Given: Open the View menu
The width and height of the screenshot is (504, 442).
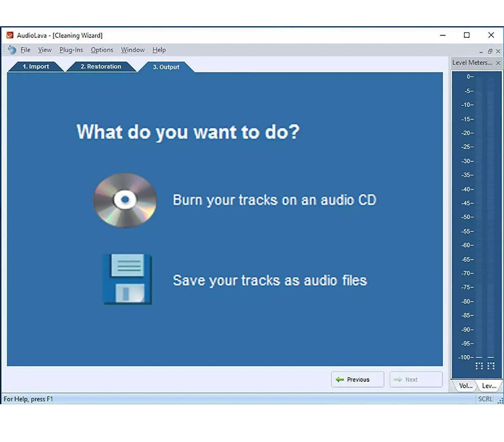Looking at the screenshot, I should (x=45, y=50).
